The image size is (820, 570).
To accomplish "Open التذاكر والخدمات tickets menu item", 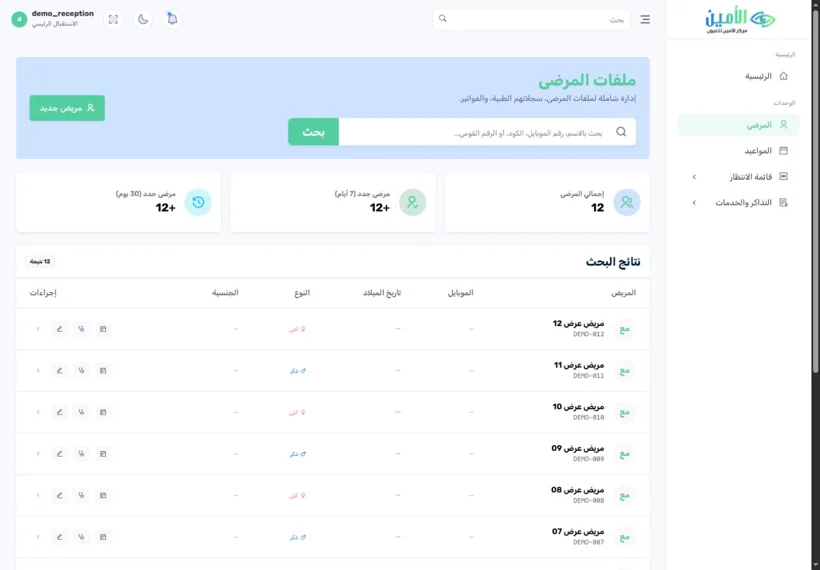I will 738,202.
